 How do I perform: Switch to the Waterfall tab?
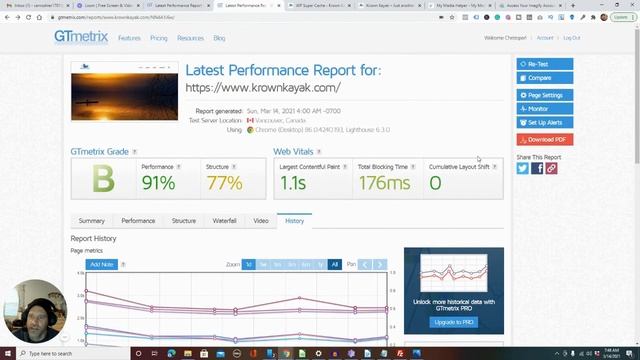(x=224, y=221)
